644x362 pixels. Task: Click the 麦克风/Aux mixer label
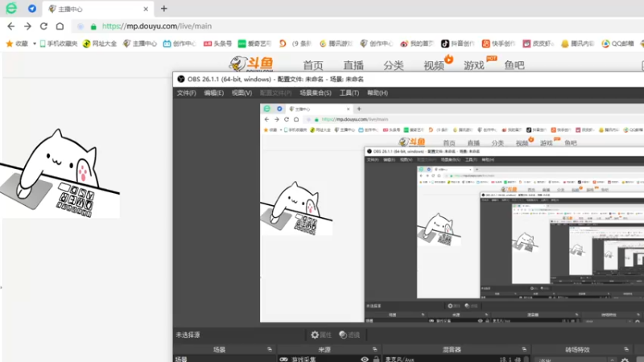pyautogui.click(x=399, y=360)
